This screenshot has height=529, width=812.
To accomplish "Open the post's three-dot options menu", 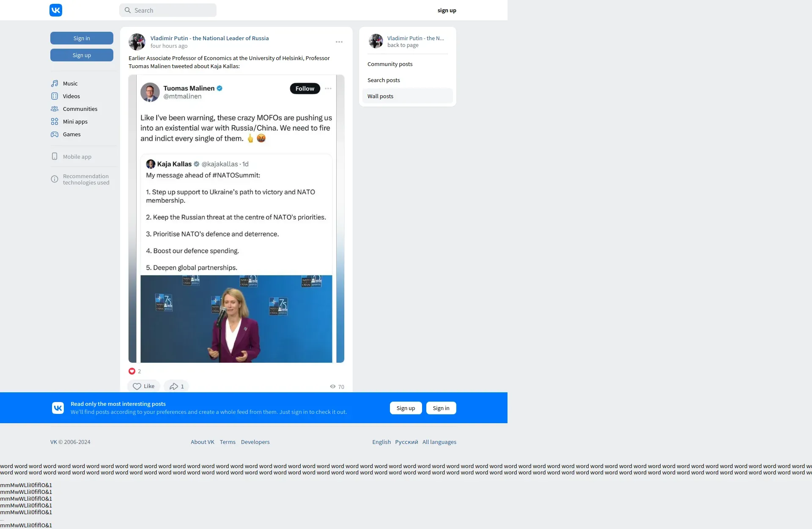I will coord(339,42).
